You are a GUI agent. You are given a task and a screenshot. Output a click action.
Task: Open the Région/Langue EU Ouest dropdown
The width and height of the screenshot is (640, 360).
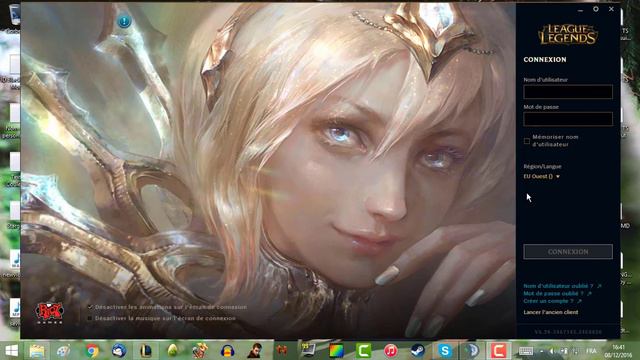click(542, 176)
